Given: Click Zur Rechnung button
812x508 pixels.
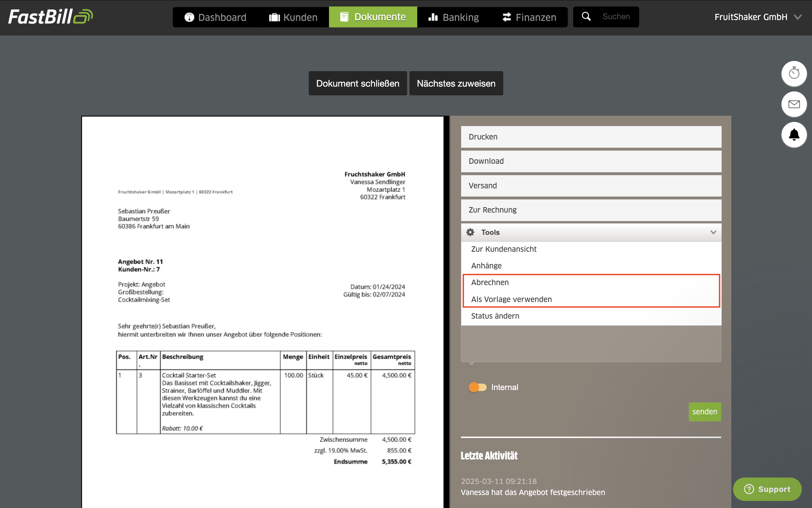Looking at the screenshot, I should 591,210.
